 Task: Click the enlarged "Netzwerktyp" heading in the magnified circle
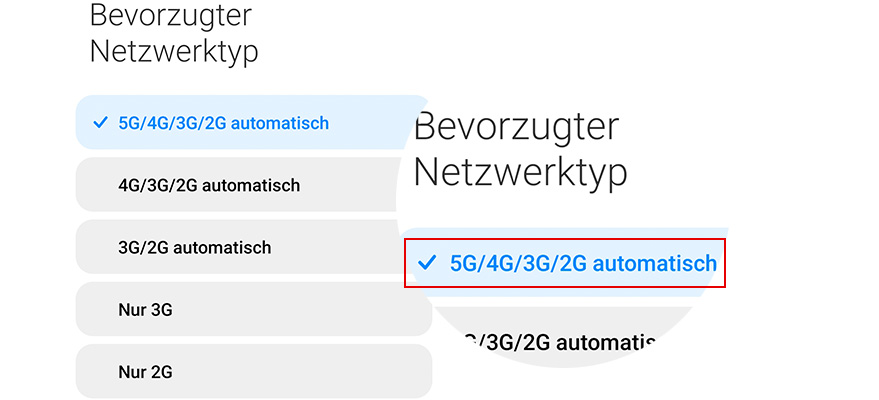click(x=520, y=172)
